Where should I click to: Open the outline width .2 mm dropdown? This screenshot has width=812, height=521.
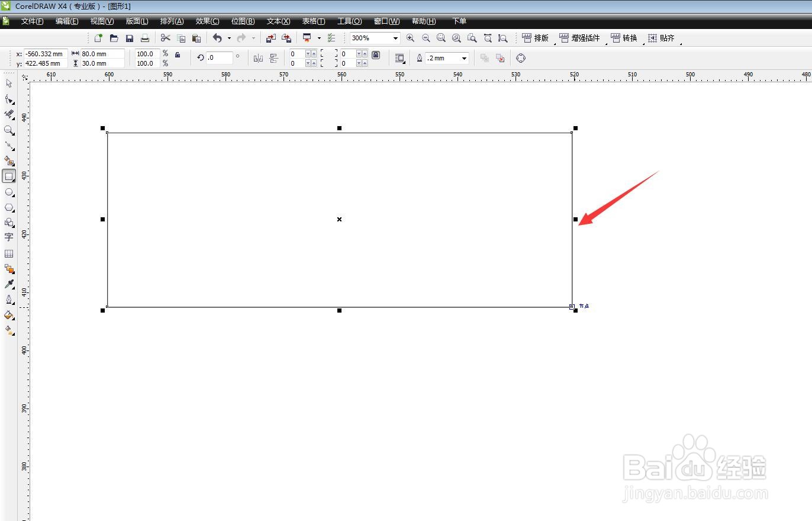point(465,58)
